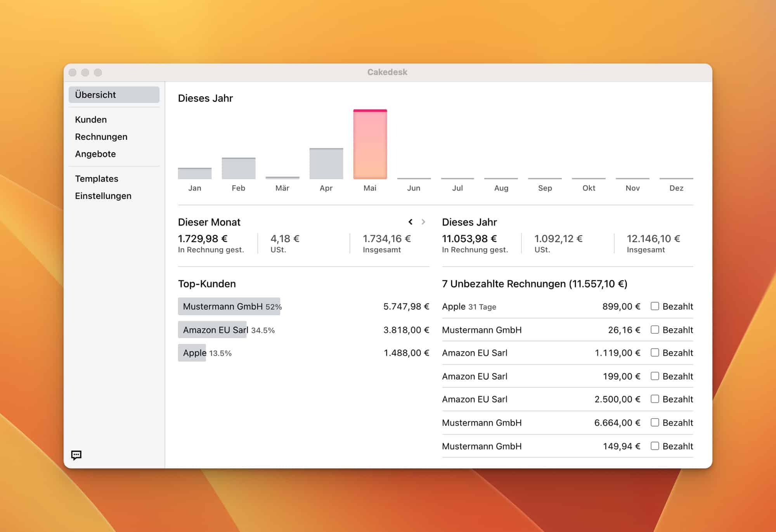Open Templates in the sidebar
Viewport: 776px width, 532px height.
(96, 179)
